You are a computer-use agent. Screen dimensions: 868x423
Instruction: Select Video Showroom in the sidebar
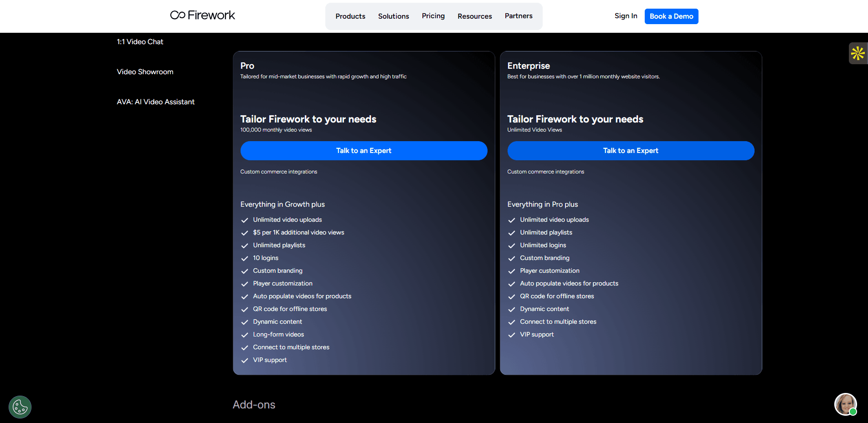tap(145, 72)
